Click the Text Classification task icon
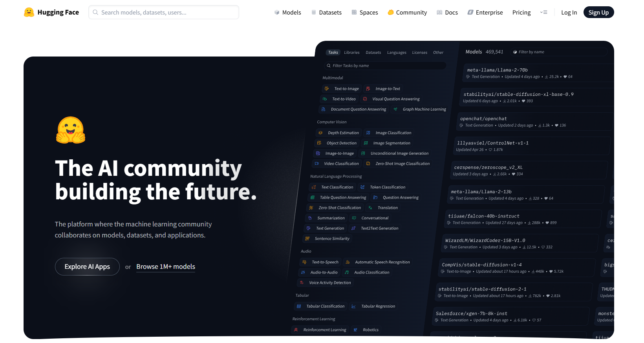Image resolution: width=644 pixels, height=343 pixels. [x=314, y=187]
